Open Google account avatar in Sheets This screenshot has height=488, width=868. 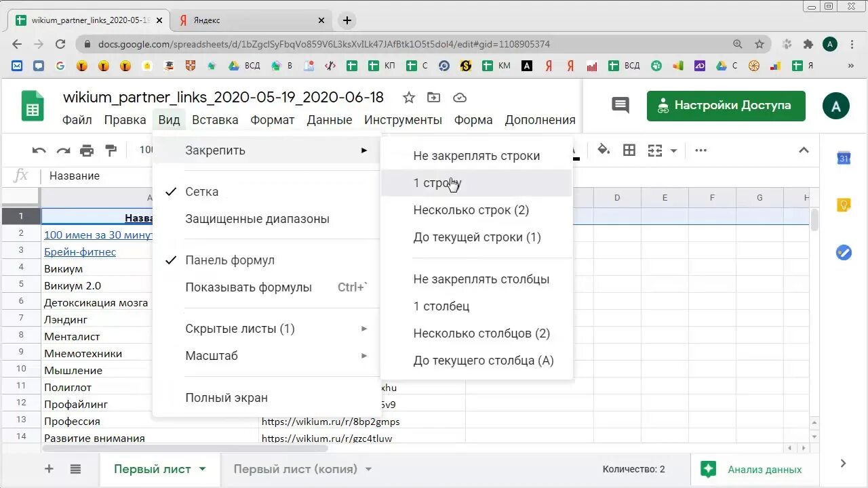[835, 106]
